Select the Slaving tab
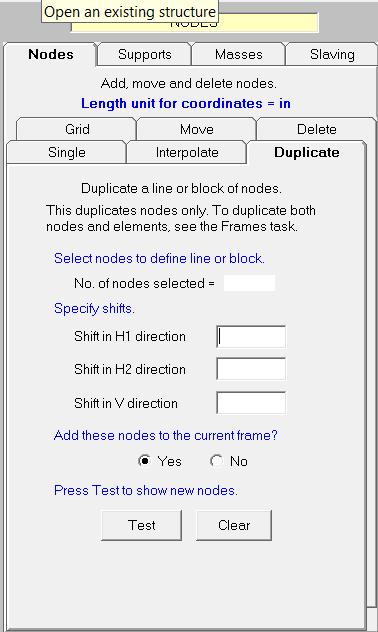 (332, 54)
